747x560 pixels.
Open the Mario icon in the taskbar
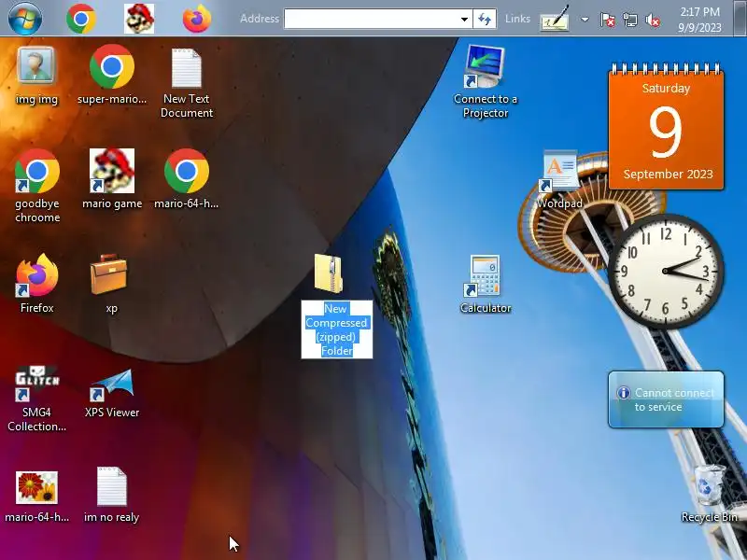pyautogui.click(x=139, y=19)
